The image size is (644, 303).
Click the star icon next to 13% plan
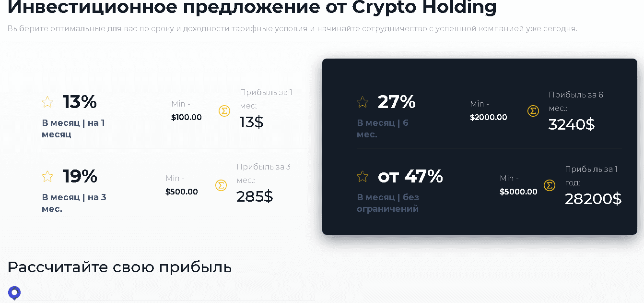point(47,102)
